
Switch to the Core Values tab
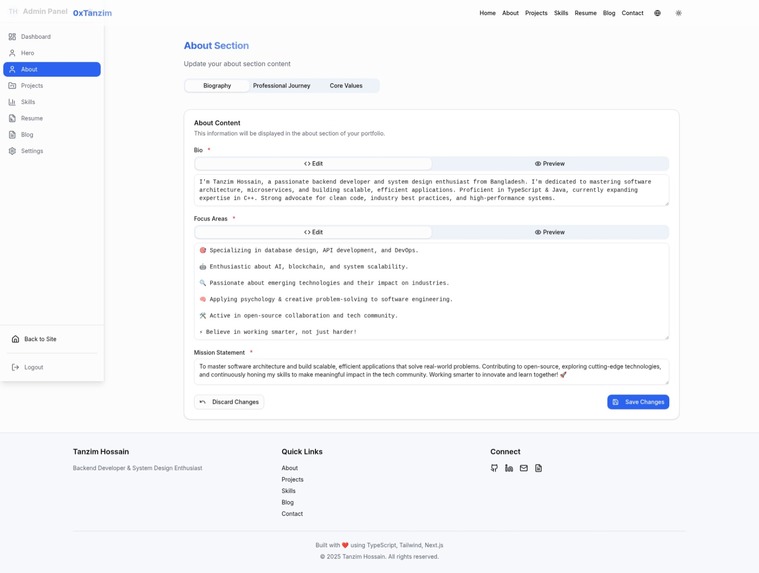click(346, 86)
